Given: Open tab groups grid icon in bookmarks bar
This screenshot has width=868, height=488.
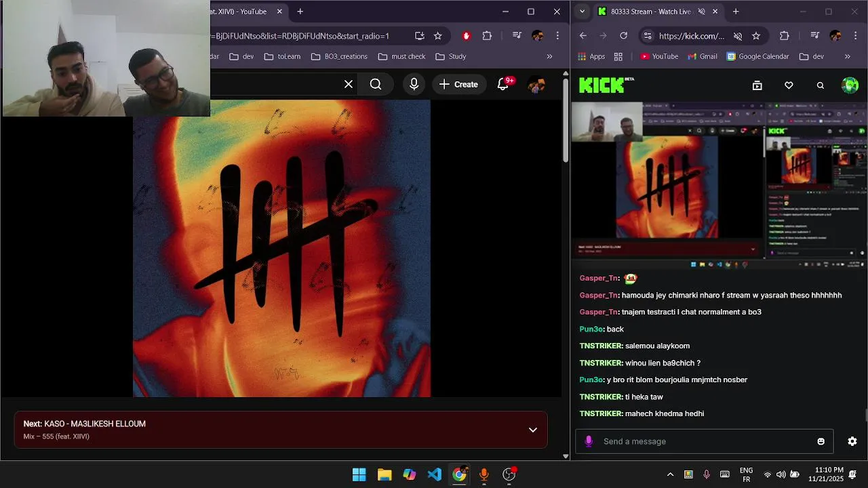Looking at the screenshot, I should click(618, 56).
